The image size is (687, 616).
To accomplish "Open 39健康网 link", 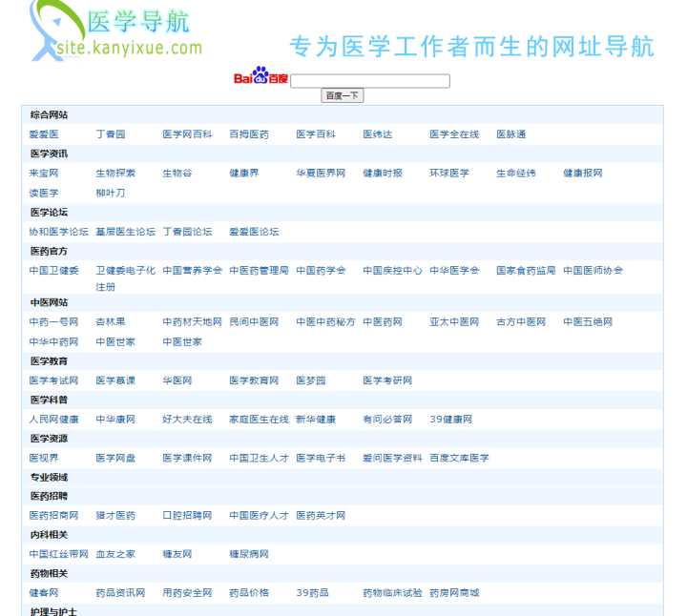I will [x=450, y=420].
